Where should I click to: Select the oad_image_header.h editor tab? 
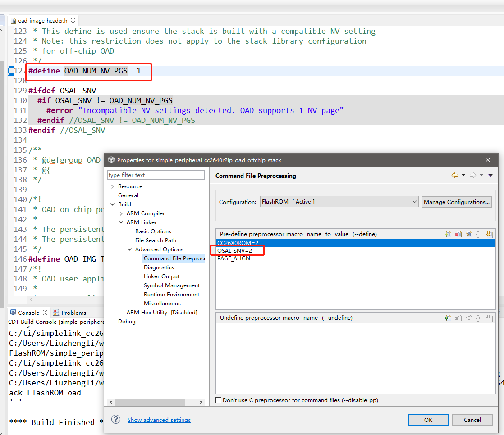pyautogui.click(x=42, y=21)
